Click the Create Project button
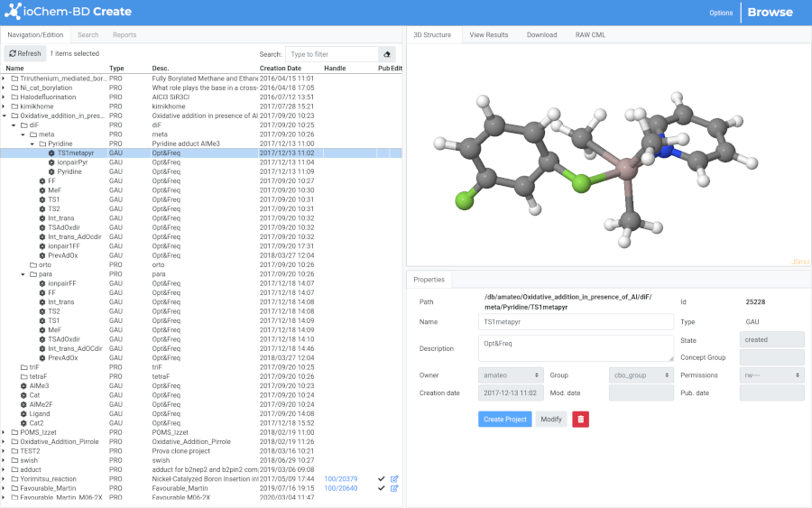812x508 pixels. tap(505, 419)
